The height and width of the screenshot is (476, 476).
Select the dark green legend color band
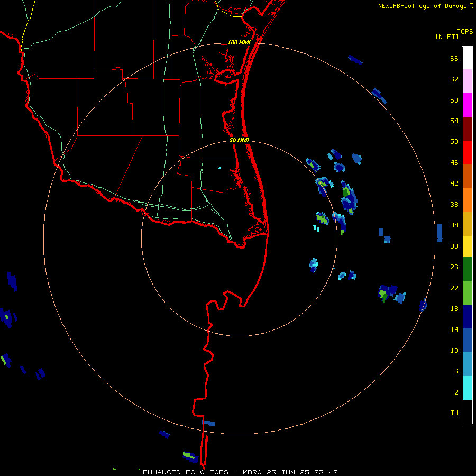coord(467,269)
